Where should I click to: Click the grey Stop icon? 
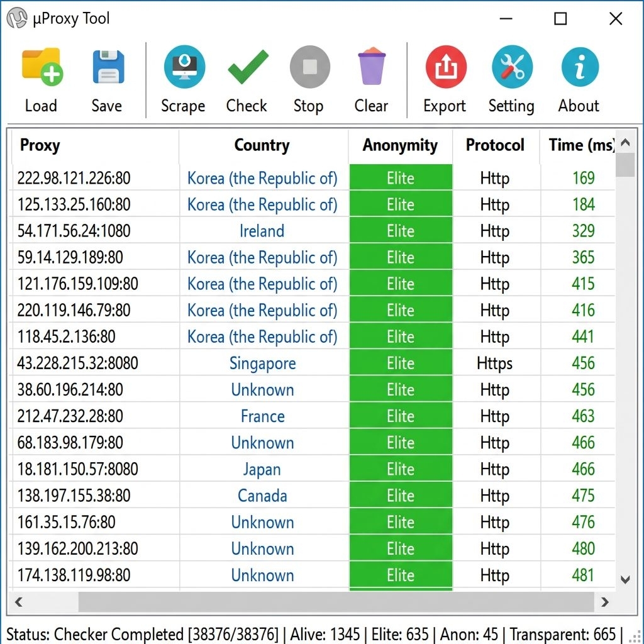(x=309, y=67)
